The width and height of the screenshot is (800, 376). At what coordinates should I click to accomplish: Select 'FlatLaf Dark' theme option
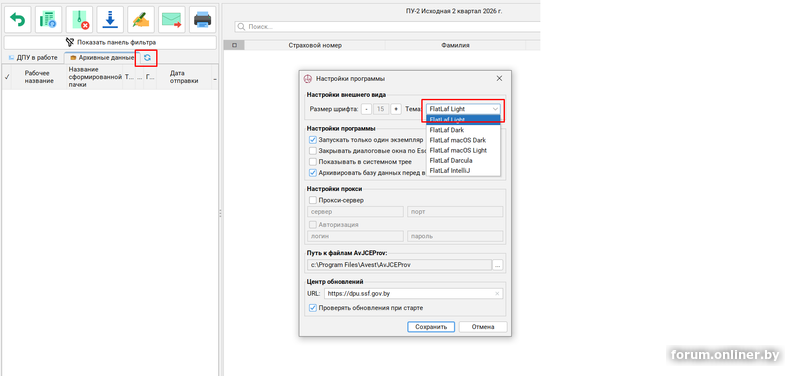463,130
